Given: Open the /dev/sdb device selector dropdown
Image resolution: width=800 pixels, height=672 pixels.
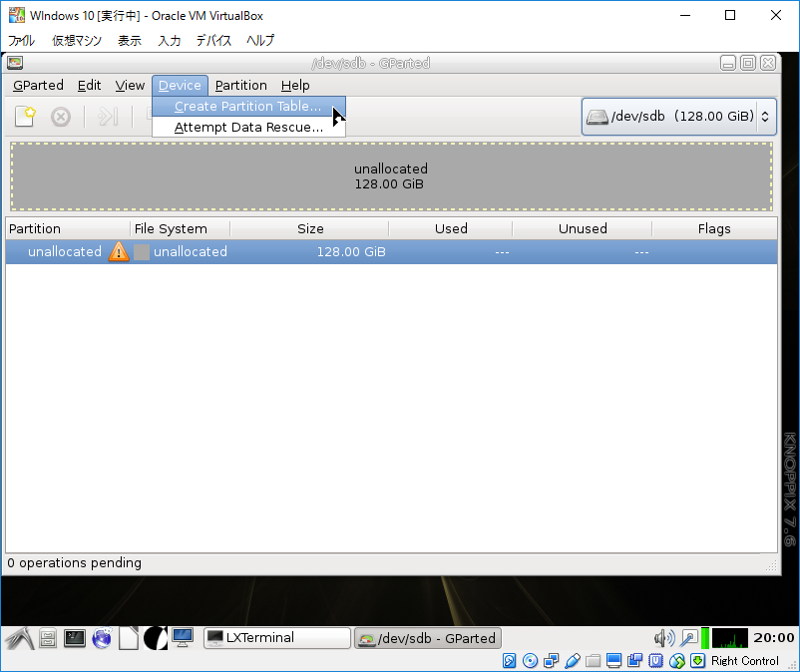Looking at the screenshot, I should [x=678, y=117].
